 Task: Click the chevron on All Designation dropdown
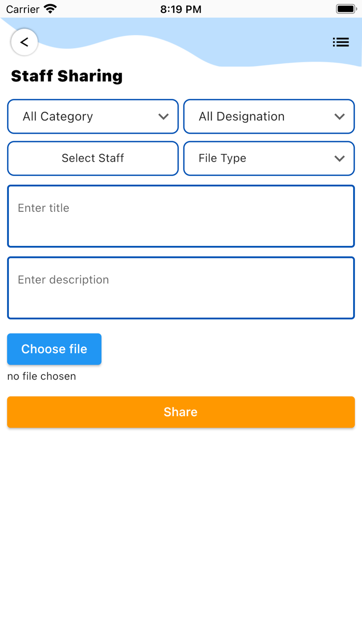(x=340, y=116)
